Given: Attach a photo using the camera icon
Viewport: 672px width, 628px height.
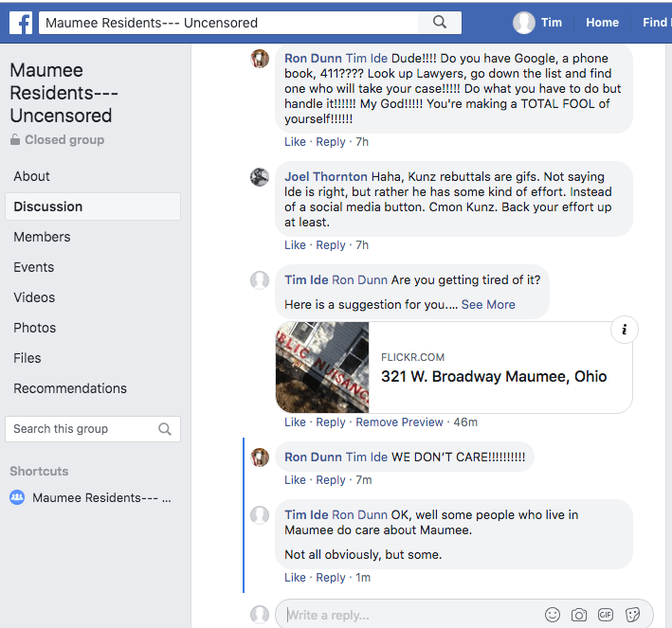Looking at the screenshot, I should coord(579,615).
